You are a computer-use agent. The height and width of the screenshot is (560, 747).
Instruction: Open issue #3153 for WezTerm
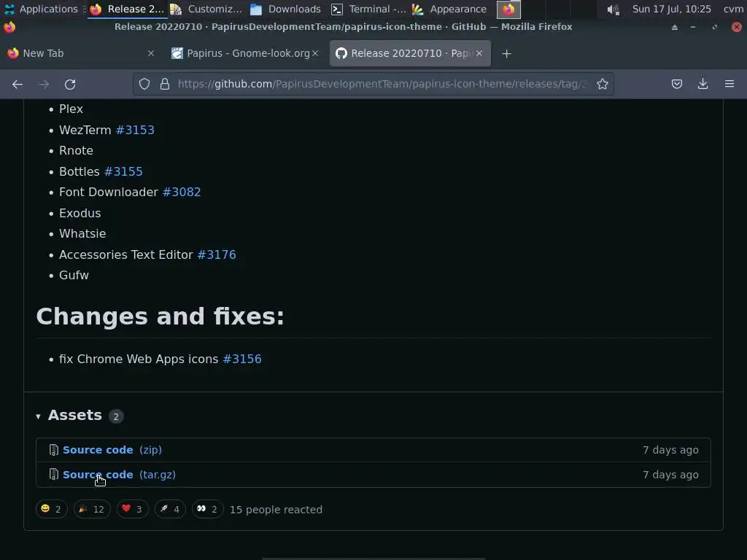click(135, 130)
